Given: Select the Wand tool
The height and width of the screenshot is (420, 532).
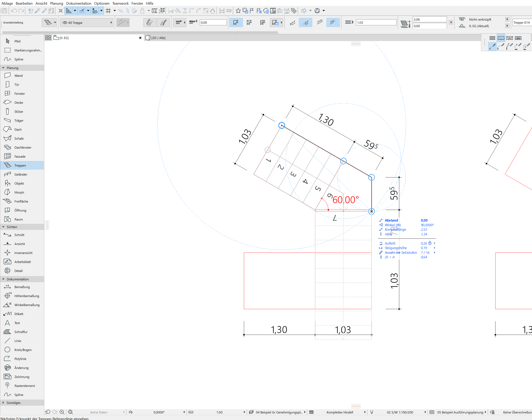Looking at the screenshot, I should 18,76.
